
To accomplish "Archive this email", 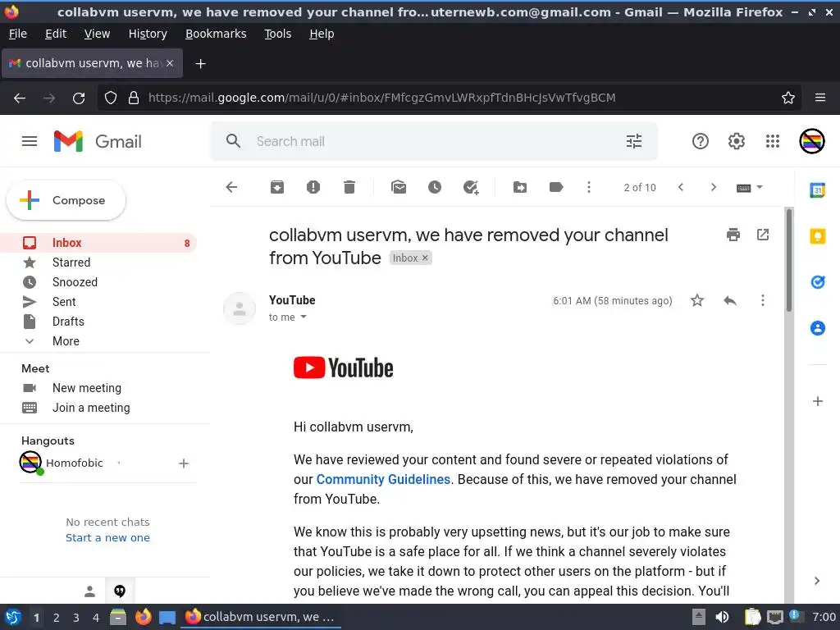I will pos(277,187).
